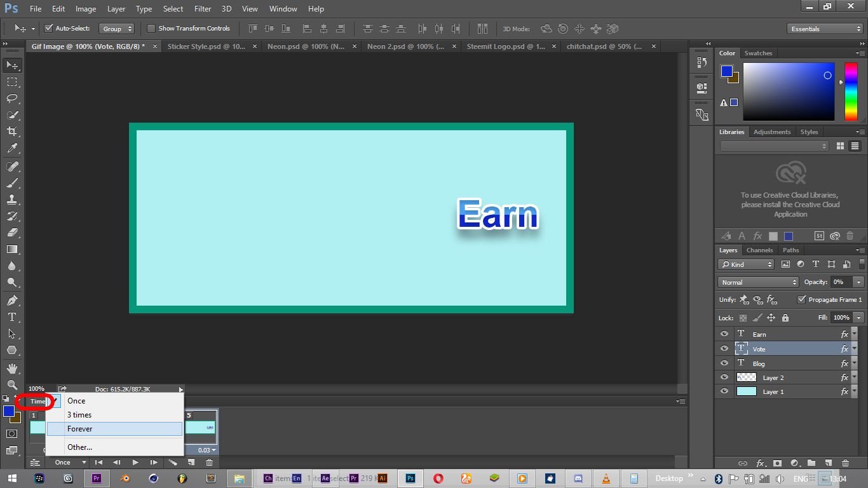Enable Show Transform Controls checkbox
This screenshot has width=868, height=488.
click(151, 29)
